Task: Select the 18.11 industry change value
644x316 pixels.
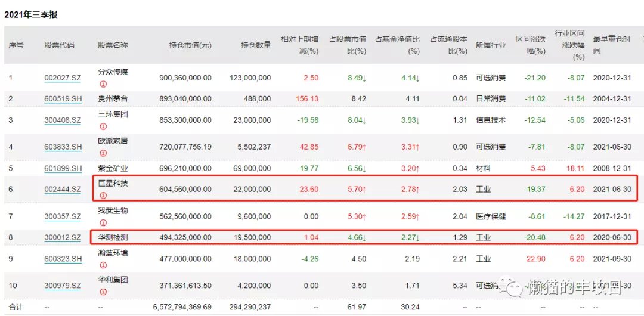Action: click(x=575, y=169)
